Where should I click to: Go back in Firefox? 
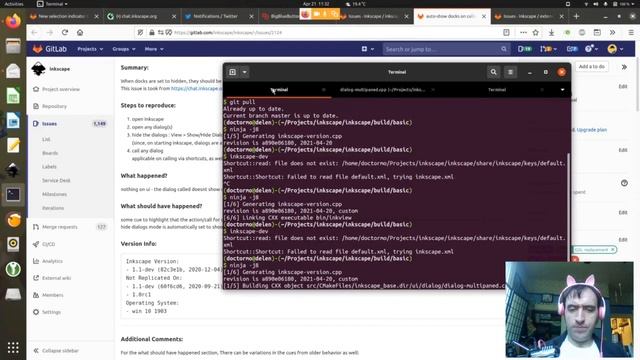34,32
